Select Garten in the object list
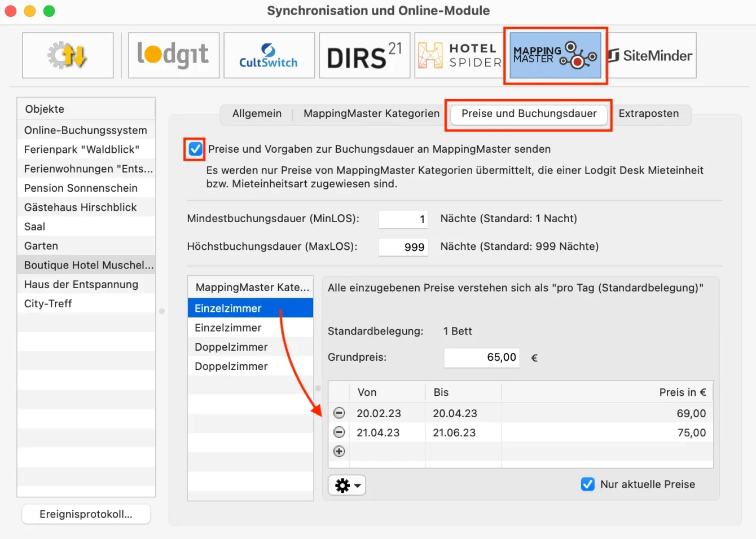 tap(86, 246)
